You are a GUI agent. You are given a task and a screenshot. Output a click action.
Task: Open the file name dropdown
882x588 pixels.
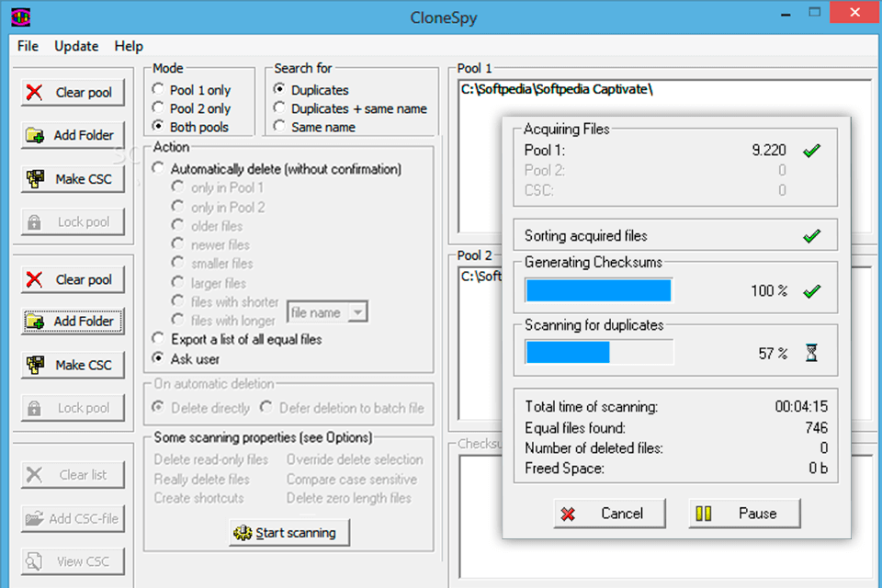[x=357, y=312]
